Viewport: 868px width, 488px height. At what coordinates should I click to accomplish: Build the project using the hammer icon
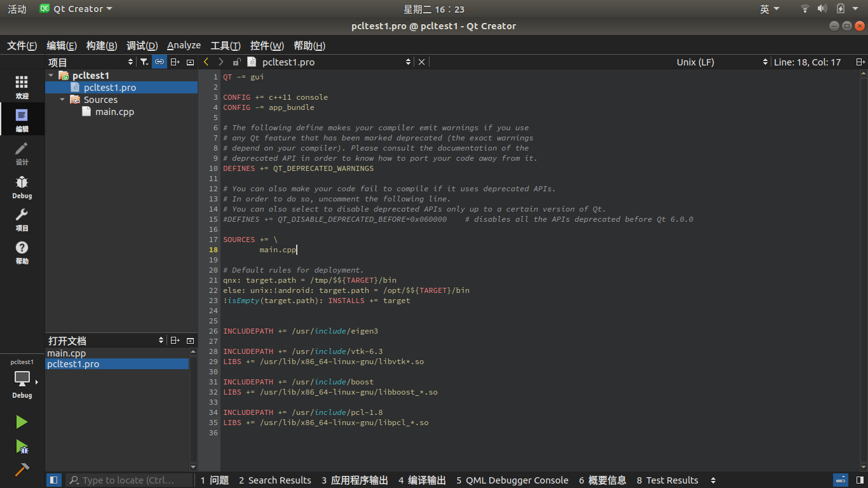(x=21, y=470)
